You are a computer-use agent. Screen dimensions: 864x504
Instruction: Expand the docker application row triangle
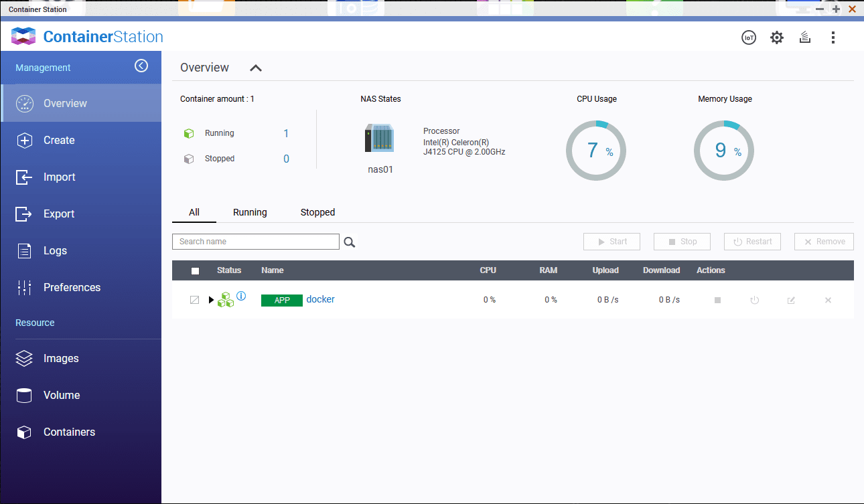coord(212,300)
